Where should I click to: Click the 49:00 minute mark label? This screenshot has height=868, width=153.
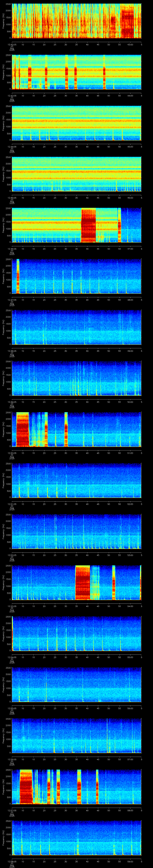click(x=130, y=351)
